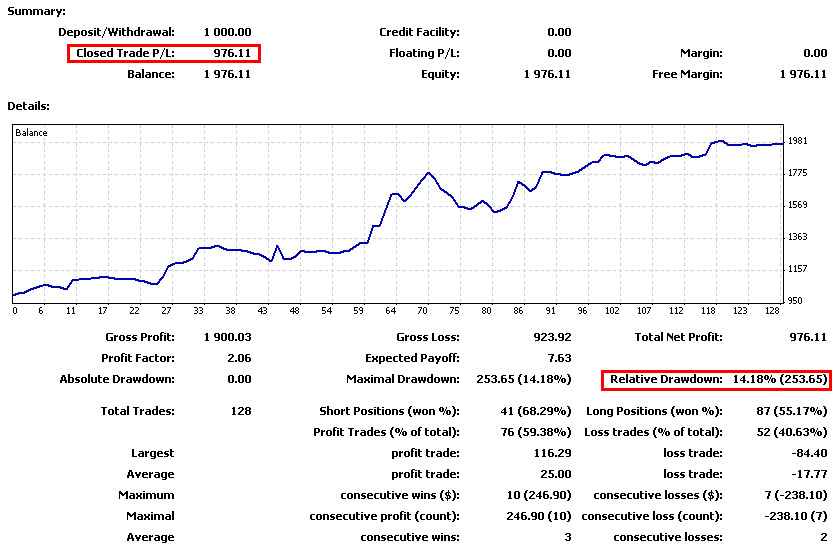Click the red-boxed Closed Trade P/L field
The height and width of the screenshot is (548, 835).
pos(164,53)
